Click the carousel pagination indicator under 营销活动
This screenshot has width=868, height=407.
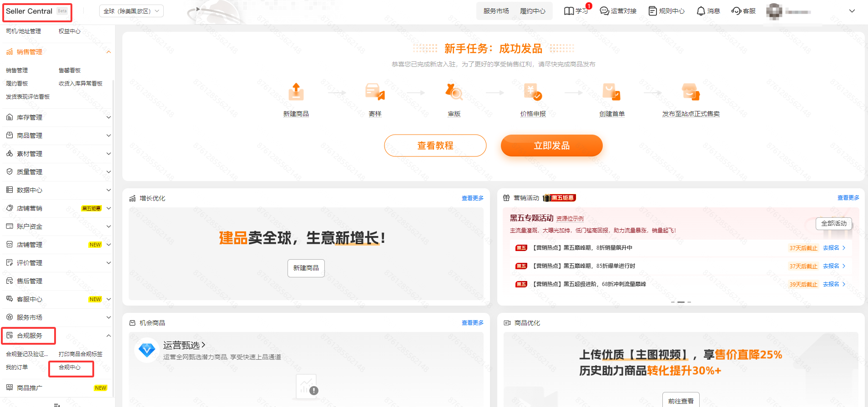681,302
